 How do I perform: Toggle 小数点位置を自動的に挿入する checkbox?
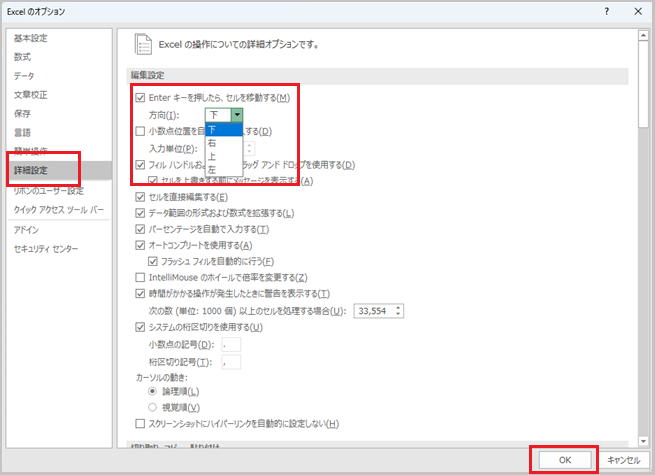[x=140, y=131]
